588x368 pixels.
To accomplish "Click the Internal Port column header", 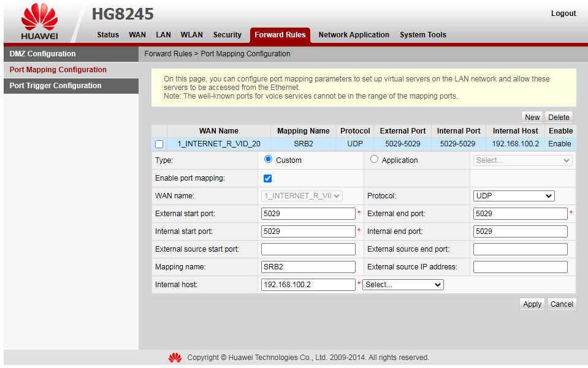I will (459, 131).
